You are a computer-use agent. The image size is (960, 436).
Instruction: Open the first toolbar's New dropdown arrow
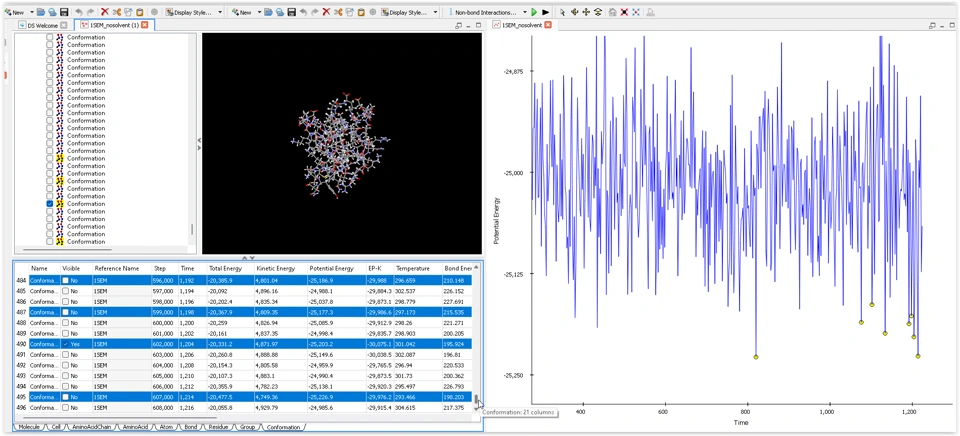[x=32, y=12]
